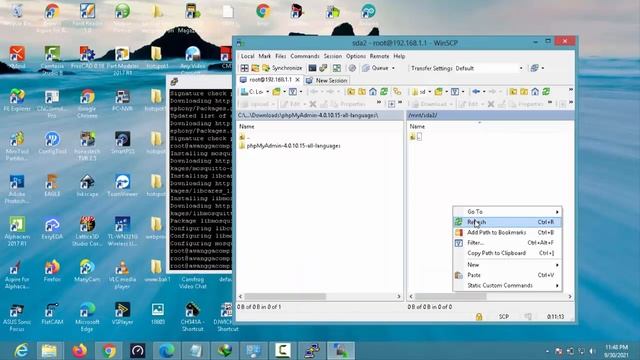This screenshot has width=640, height=360.
Task: Open the Files menu
Action: pos(281,56)
